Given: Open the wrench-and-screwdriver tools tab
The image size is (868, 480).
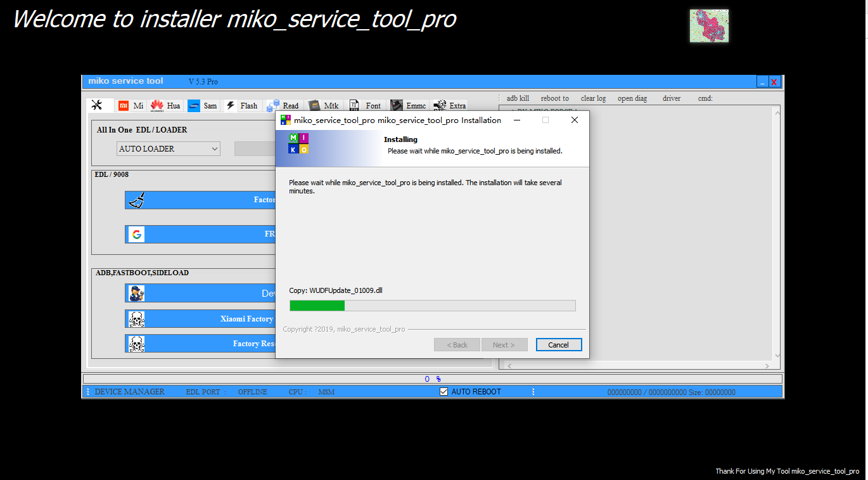Looking at the screenshot, I should 100,105.
